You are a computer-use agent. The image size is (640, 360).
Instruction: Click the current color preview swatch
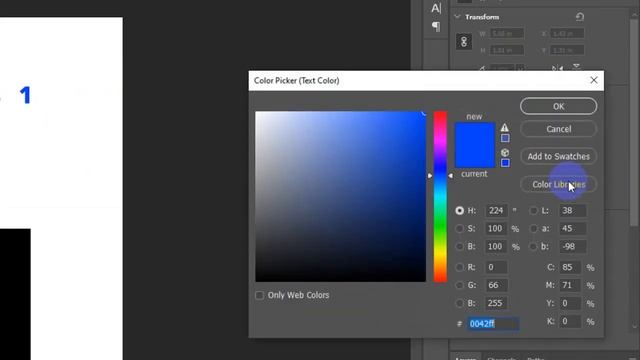[x=475, y=157]
